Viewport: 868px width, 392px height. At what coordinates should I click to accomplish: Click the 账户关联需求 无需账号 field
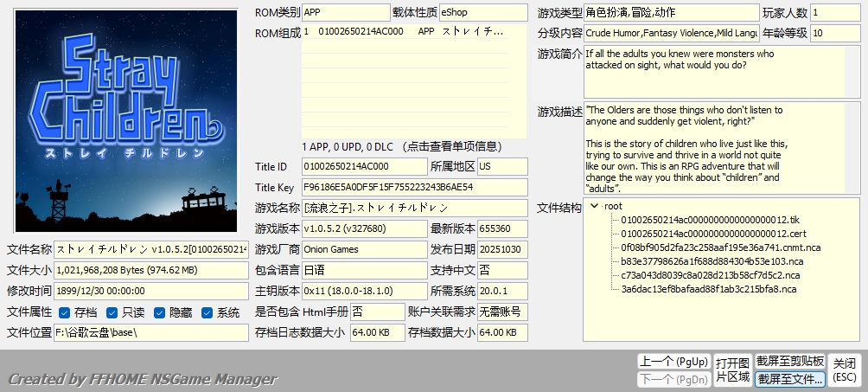(x=502, y=312)
